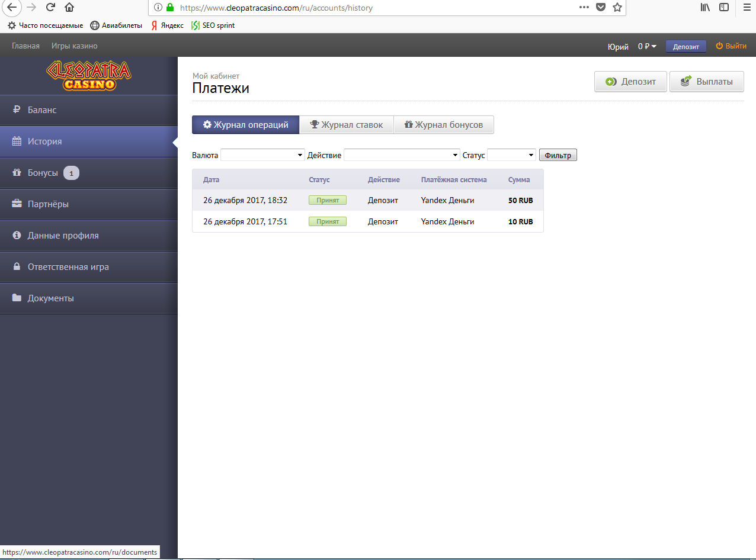Open История in the sidebar menu

click(89, 141)
